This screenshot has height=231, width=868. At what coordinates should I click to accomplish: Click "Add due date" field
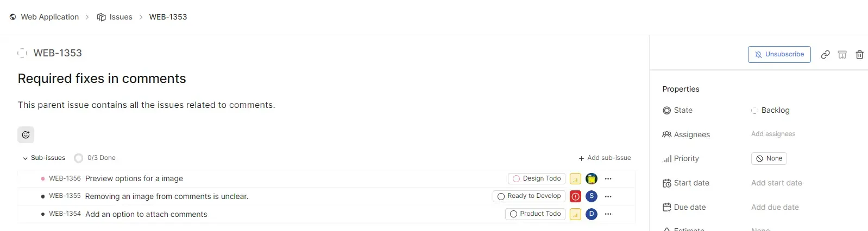tap(775, 207)
